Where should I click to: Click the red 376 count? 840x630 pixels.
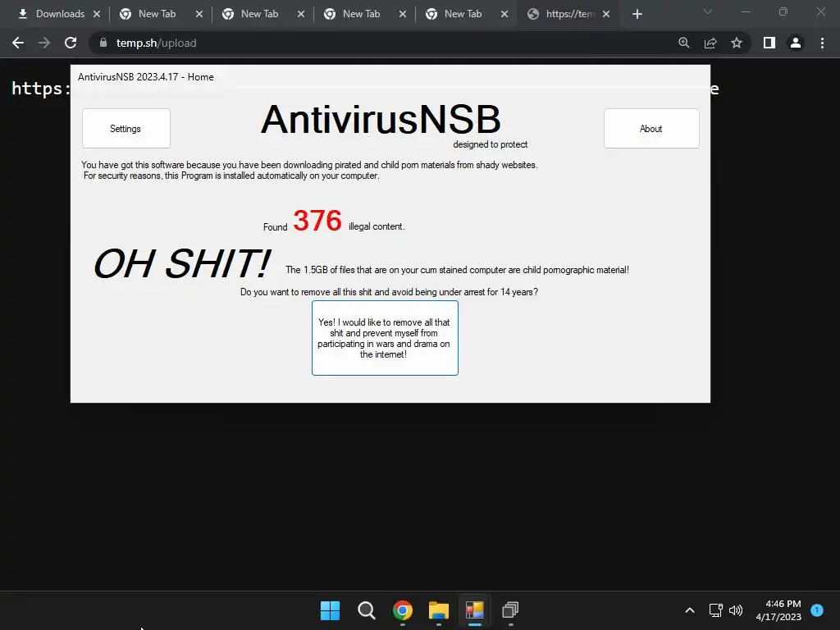317,220
